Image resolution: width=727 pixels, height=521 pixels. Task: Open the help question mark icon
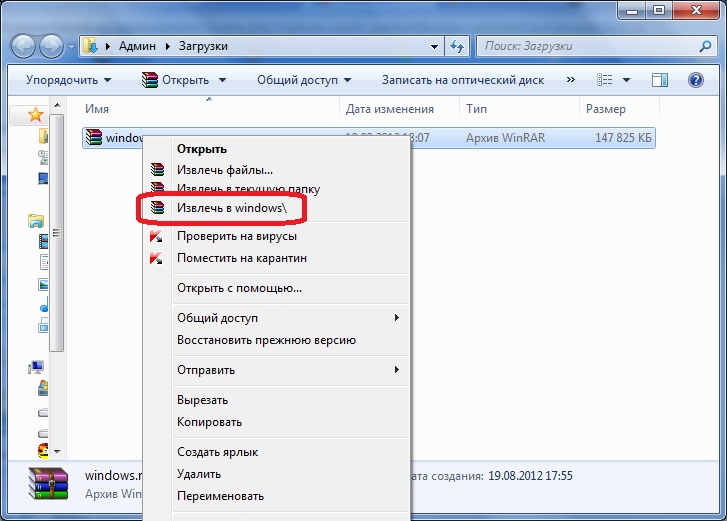696,80
